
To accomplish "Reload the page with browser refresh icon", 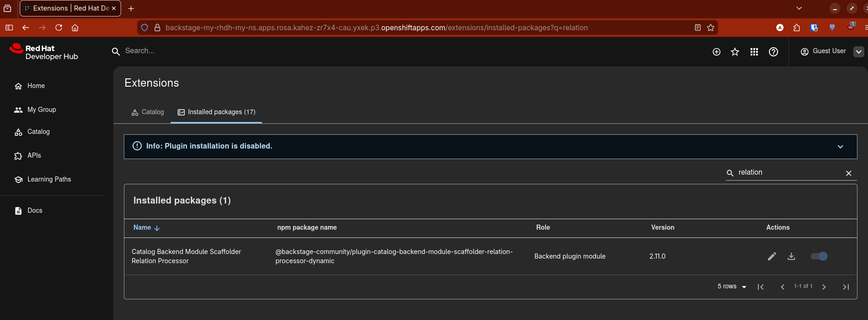I will coord(59,28).
